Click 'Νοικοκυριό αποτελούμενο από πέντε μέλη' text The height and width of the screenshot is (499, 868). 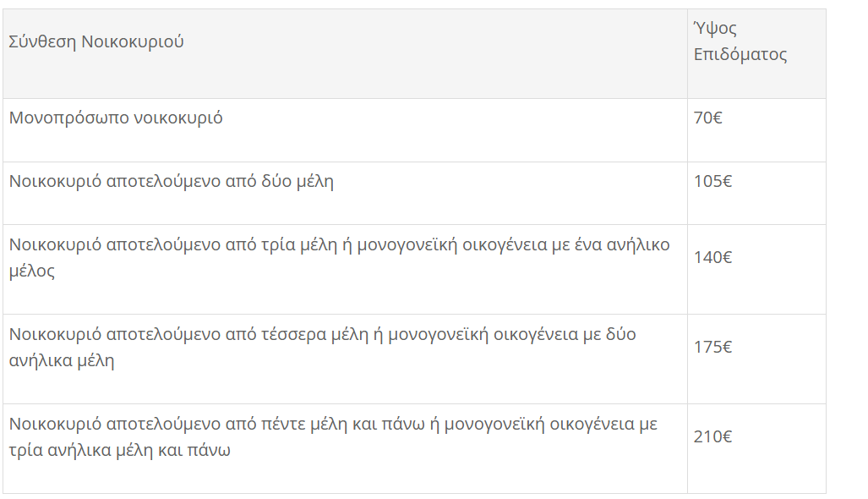pyautogui.click(x=178, y=424)
